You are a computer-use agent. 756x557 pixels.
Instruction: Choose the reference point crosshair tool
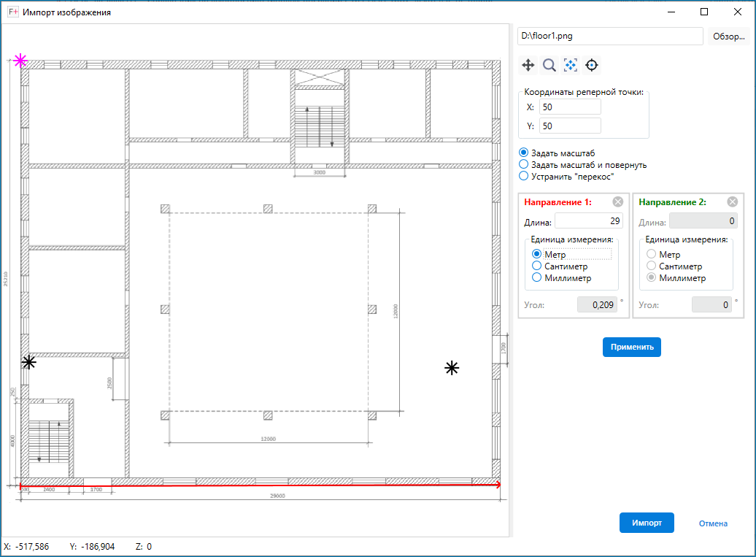point(592,65)
